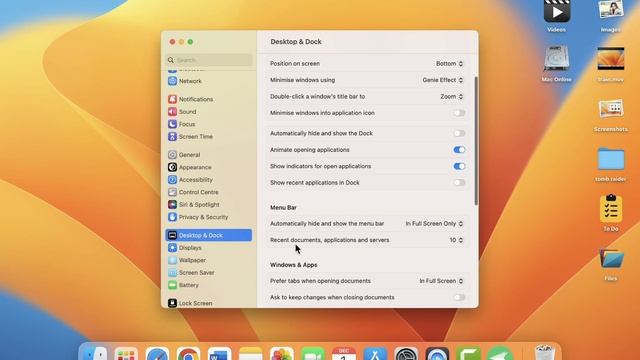Turn off Show indicators for open applications

pos(459,166)
